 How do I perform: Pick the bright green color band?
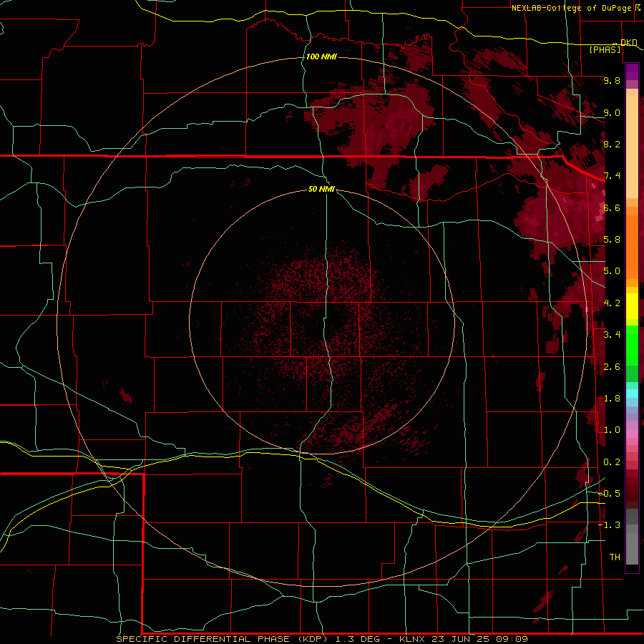coord(632,345)
